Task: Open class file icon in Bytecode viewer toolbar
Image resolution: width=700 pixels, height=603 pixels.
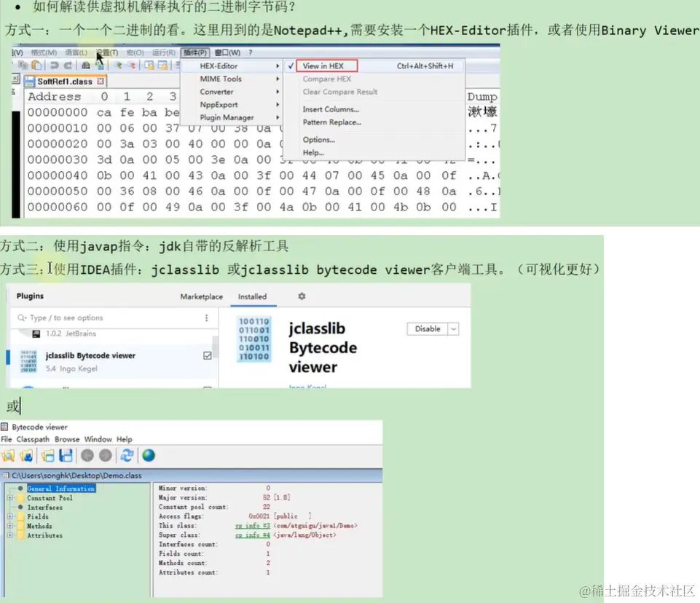Action: [x=8, y=455]
